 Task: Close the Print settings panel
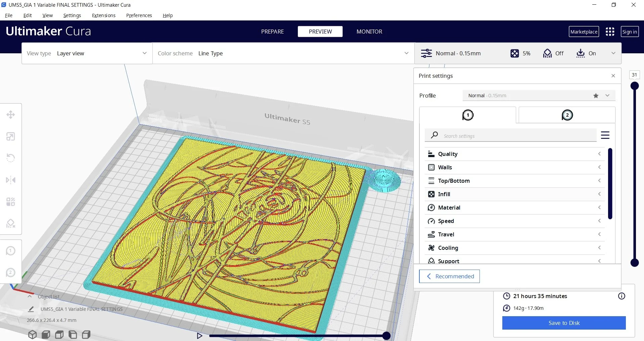tap(613, 76)
